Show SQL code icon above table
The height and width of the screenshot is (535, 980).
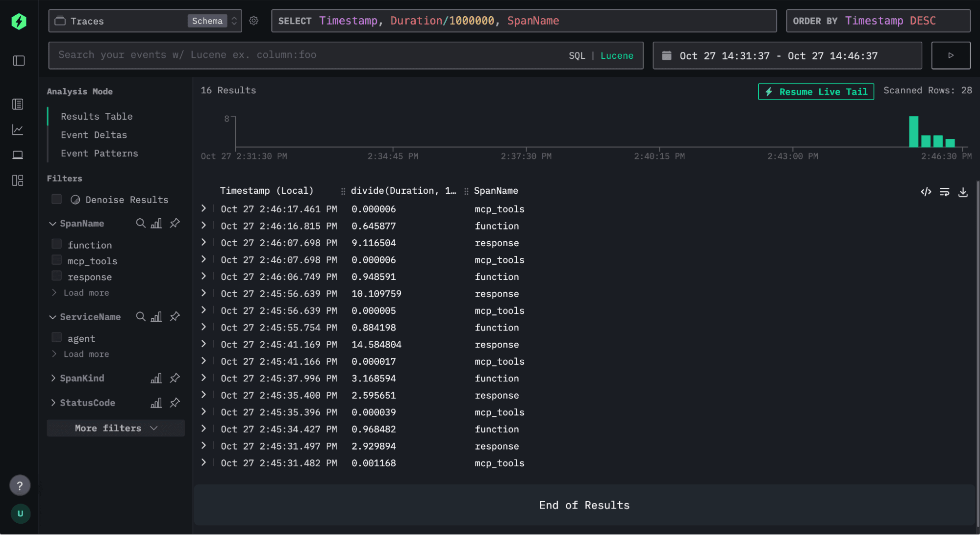pyautogui.click(x=926, y=192)
